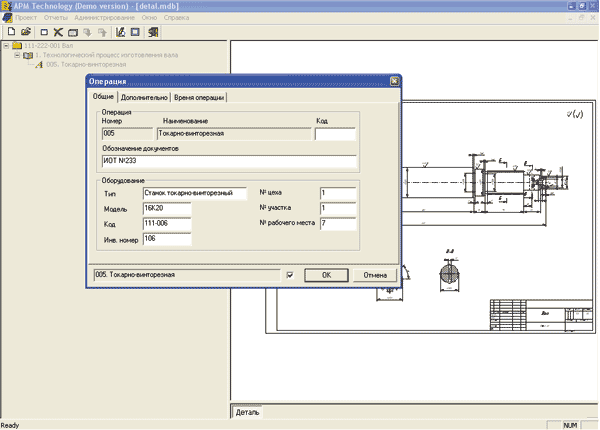Switch to the Дополнительно tab
The image size is (600, 430).
click(143, 98)
